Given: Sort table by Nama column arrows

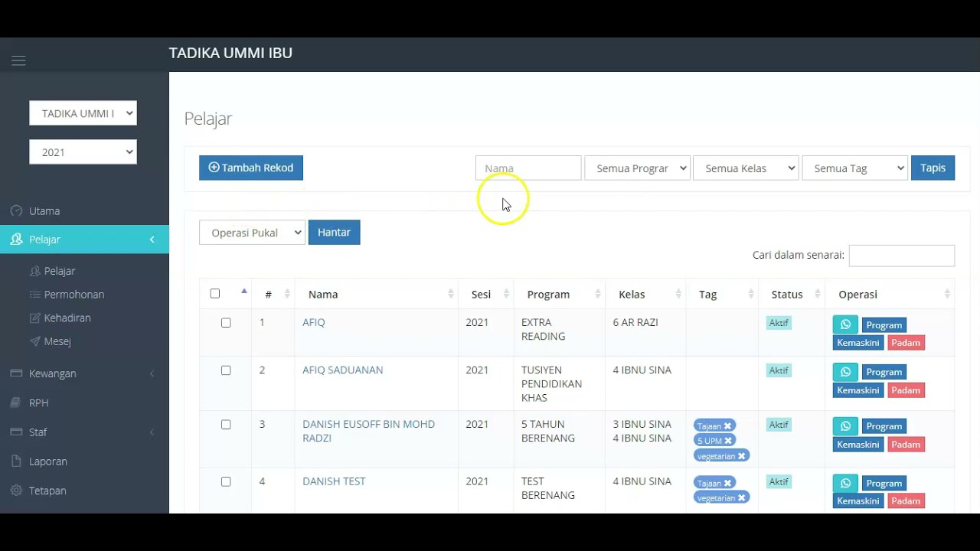Looking at the screenshot, I should 451,294.
